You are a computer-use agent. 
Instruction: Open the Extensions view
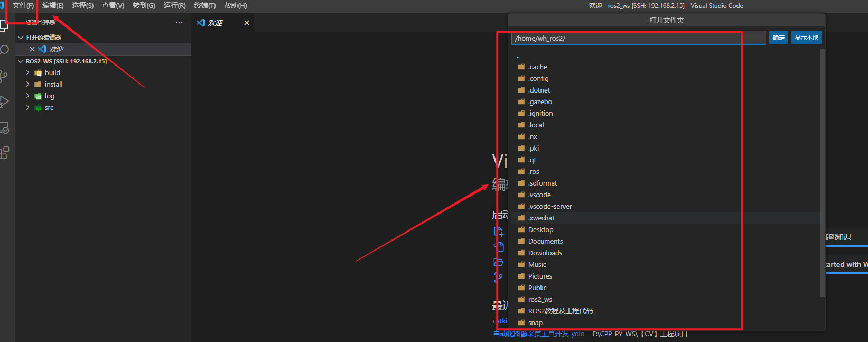(x=4, y=153)
